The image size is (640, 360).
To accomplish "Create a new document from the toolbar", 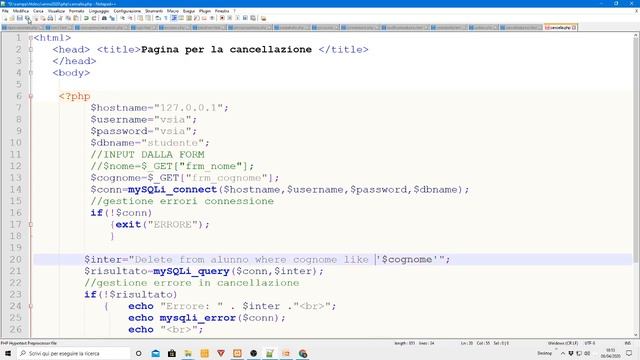I will coord(5,18).
